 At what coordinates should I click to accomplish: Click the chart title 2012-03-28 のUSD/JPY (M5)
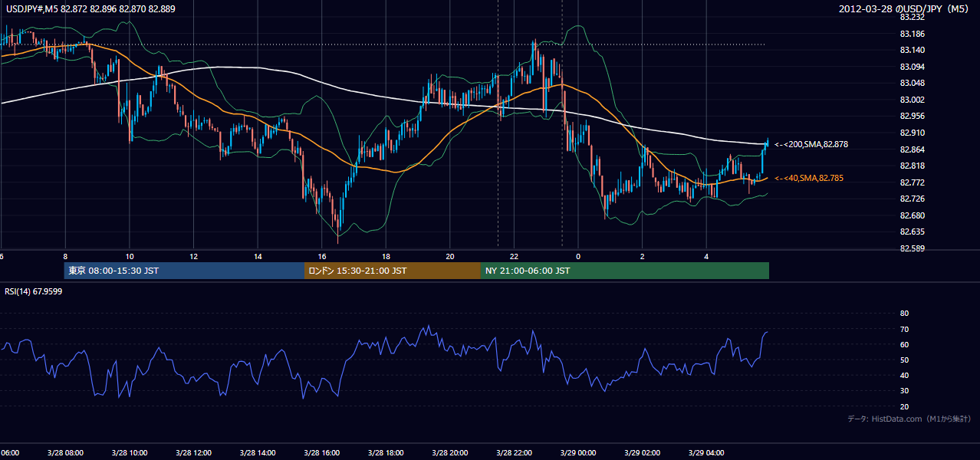[904, 8]
